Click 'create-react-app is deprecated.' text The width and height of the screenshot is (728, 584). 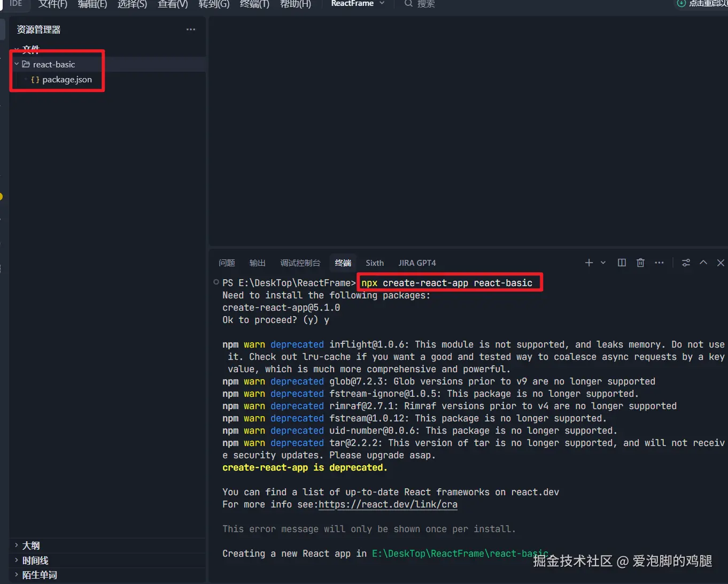pyautogui.click(x=305, y=467)
